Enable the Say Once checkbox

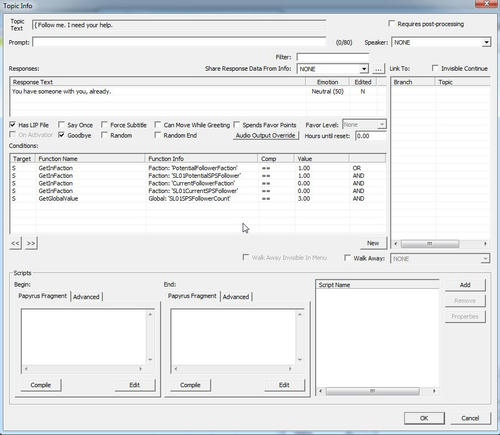pyautogui.click(x=61, y=125)
